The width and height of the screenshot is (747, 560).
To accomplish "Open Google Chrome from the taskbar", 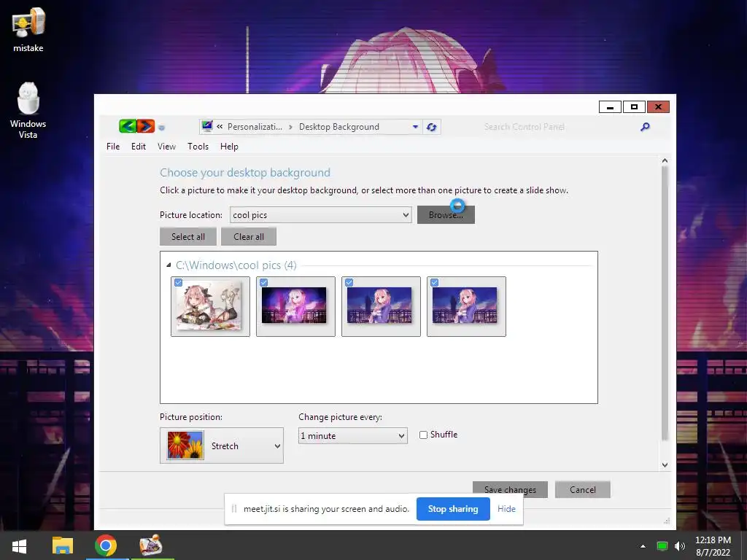I will tap(106, 545).
